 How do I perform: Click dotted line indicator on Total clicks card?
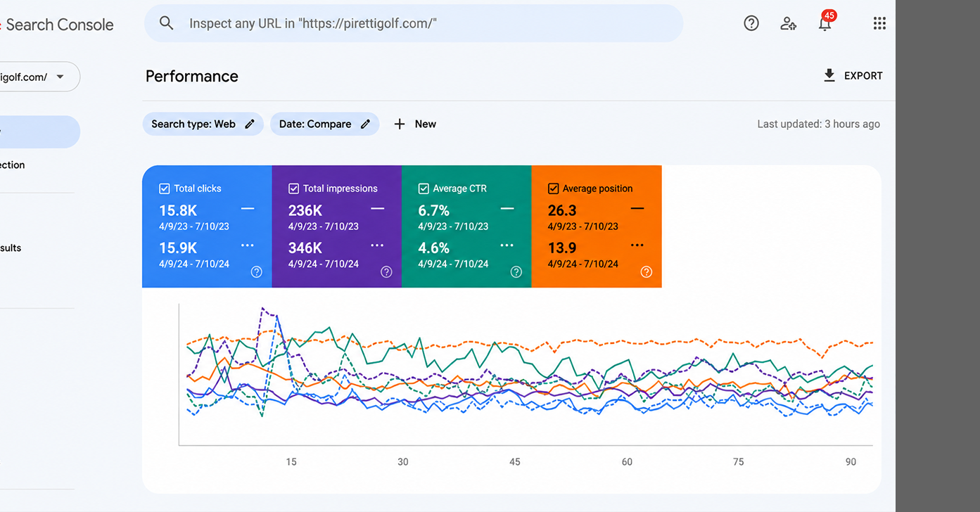(248, 245)
